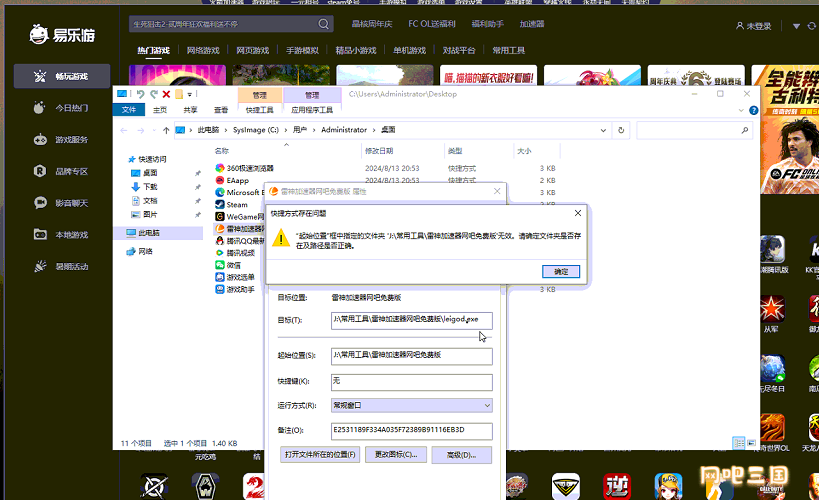
Task: Click the redo icon in Explorer title bar
Action: [x=154, y=94]
